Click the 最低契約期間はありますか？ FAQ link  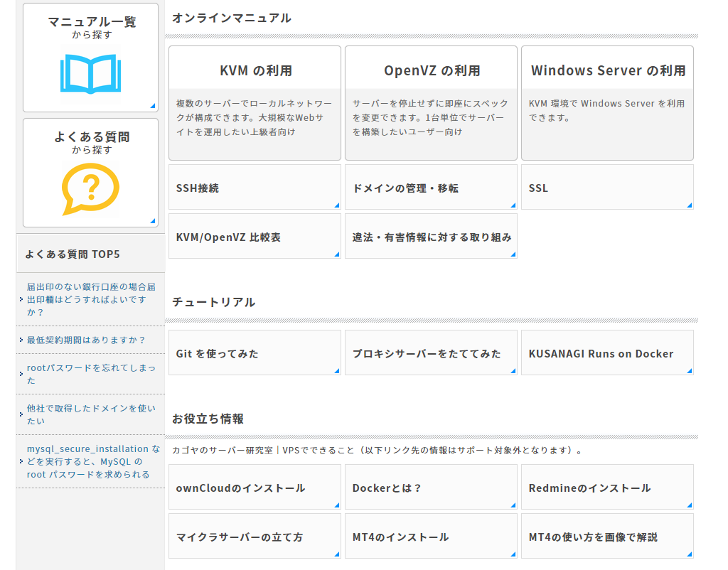click(x=86, y=340)
